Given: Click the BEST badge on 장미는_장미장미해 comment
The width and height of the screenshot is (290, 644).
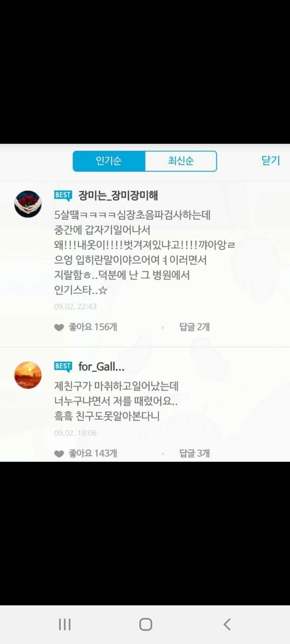Looking at the screenshot, I should (63, 196).
